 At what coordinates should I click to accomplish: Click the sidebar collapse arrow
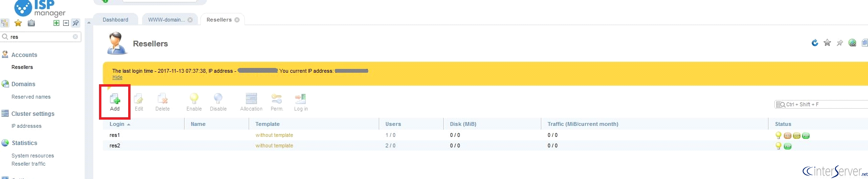[88, 23]
